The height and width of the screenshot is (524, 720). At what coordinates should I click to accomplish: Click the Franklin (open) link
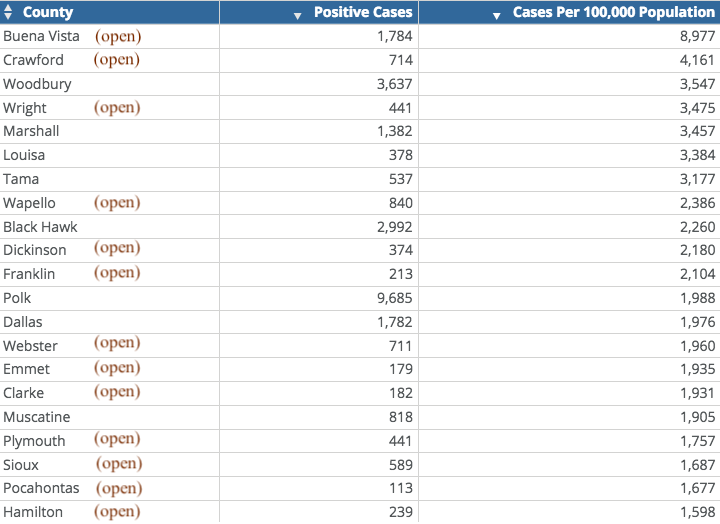pos(117,273)
